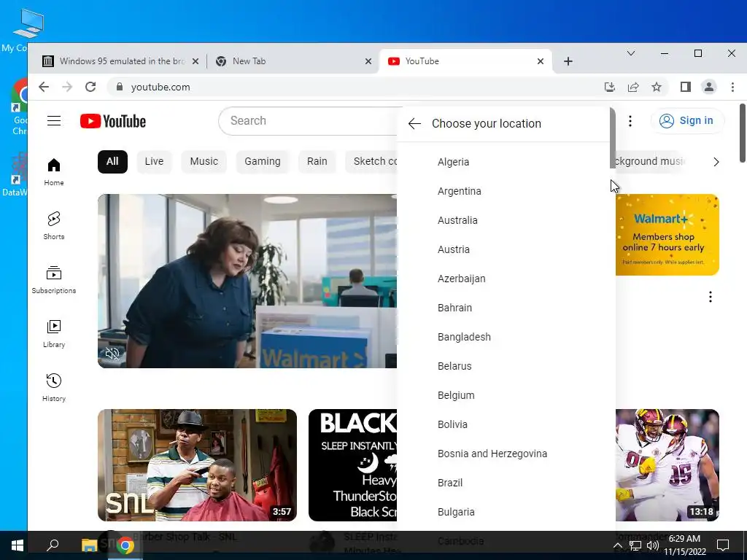Open the Windows Start menu

[18, 545]
